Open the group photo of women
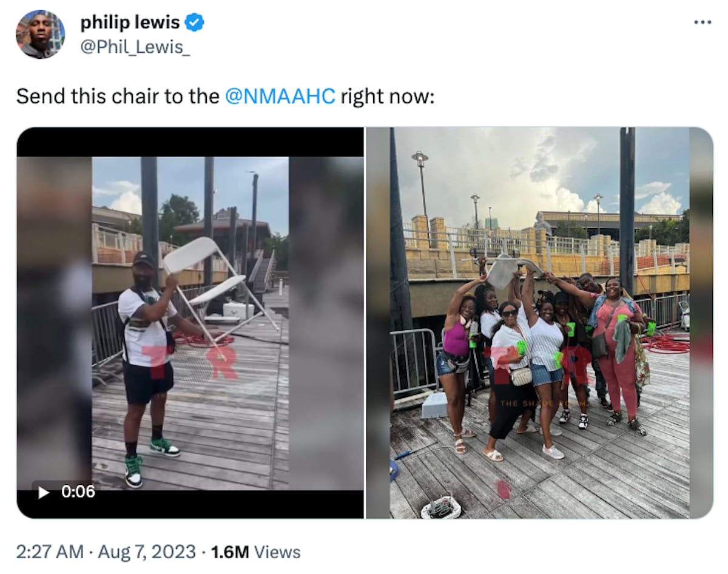The image size is (728, 574). (x=539, y=323)
